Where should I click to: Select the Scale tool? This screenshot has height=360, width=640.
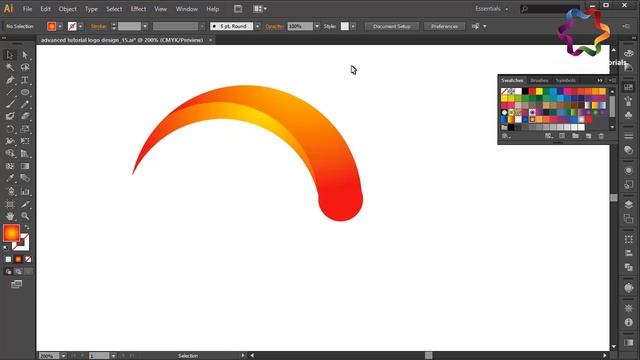pos(25,129)
